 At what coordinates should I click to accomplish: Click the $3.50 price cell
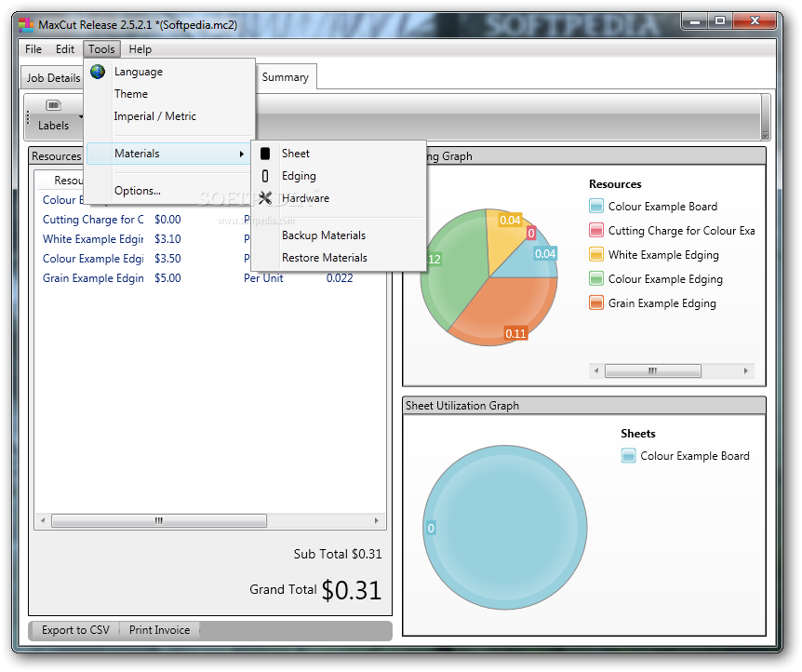167,259
